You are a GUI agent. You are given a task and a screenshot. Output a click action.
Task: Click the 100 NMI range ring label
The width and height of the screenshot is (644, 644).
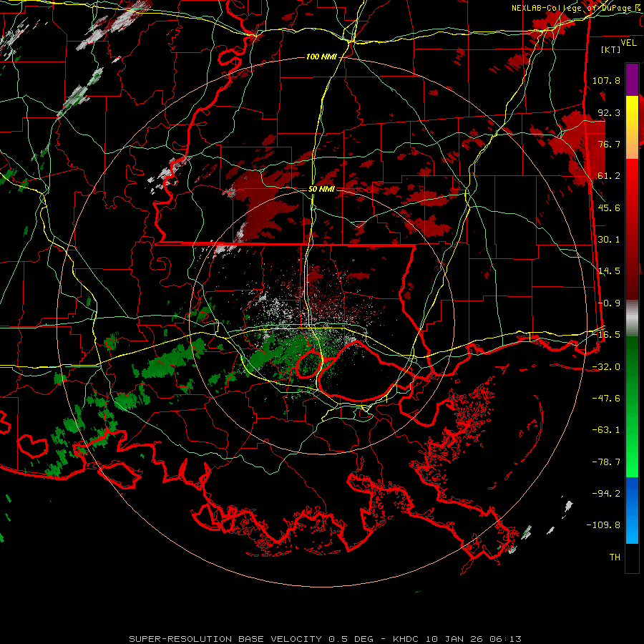click(x=321, y=57)
